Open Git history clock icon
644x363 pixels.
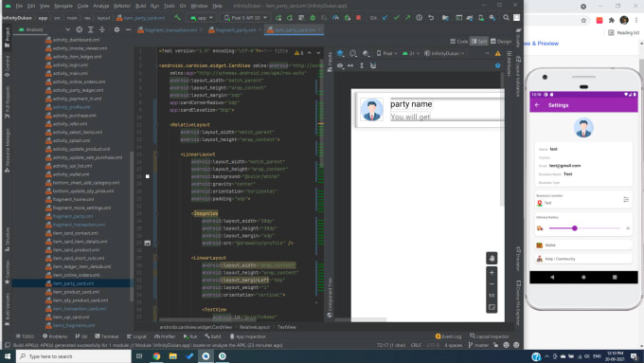tap(419, 18)
